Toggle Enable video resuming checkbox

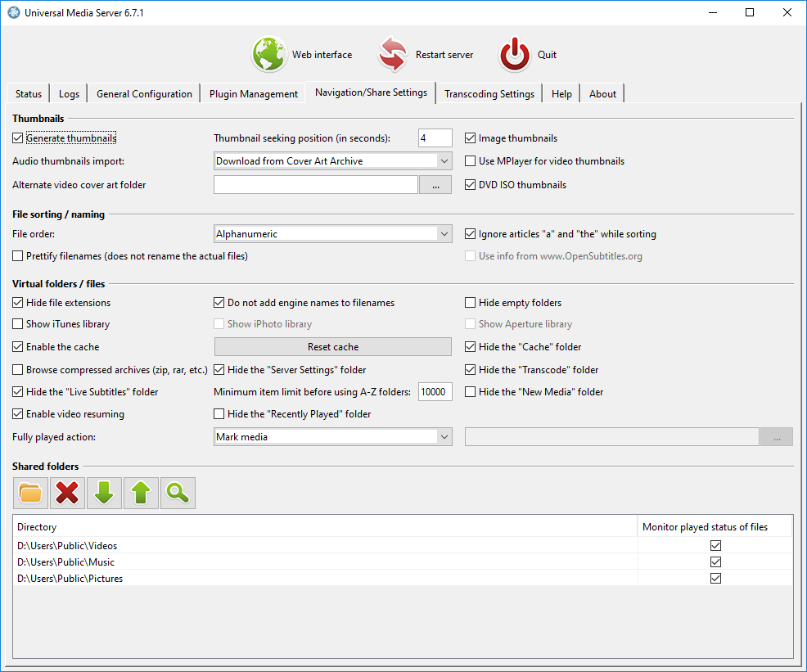(x=17, y=413)
